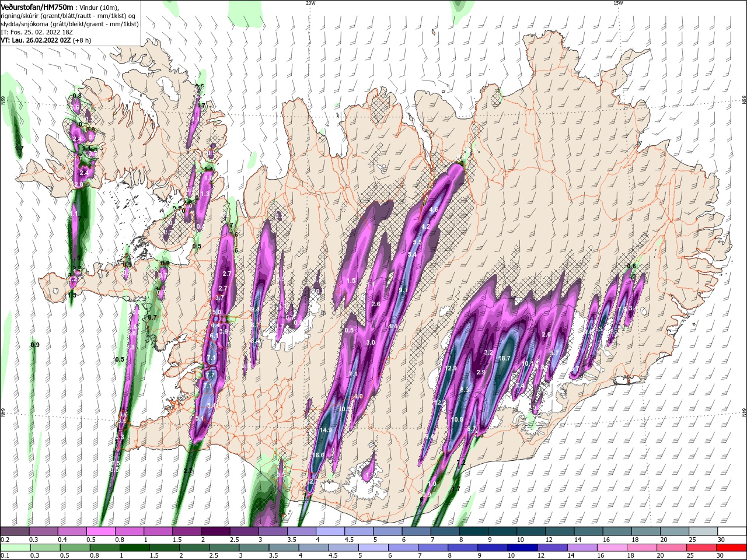Click the '5.0' value on the map
This screenshot has height=560, width=747.
tap(217, 313)
